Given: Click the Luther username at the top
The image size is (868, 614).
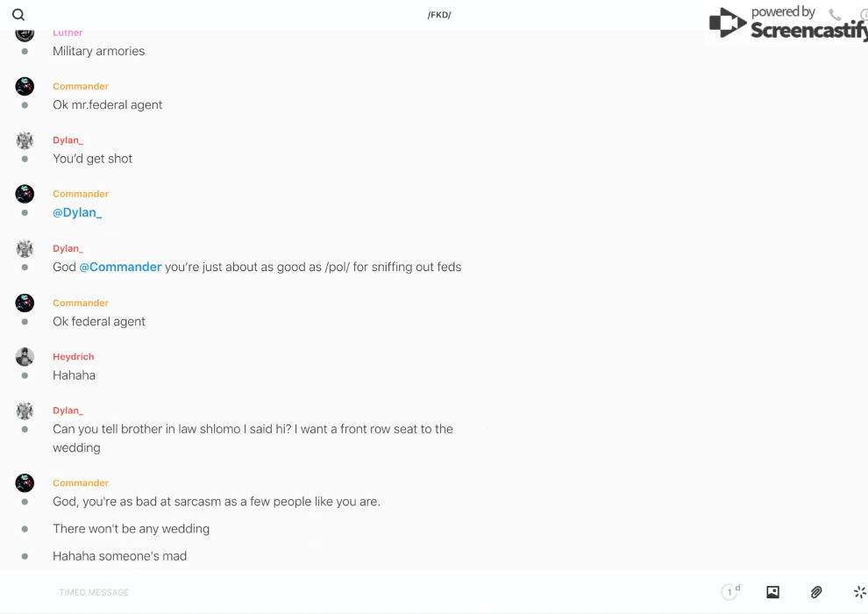Looking at the screenshot, I should point(68,33).
